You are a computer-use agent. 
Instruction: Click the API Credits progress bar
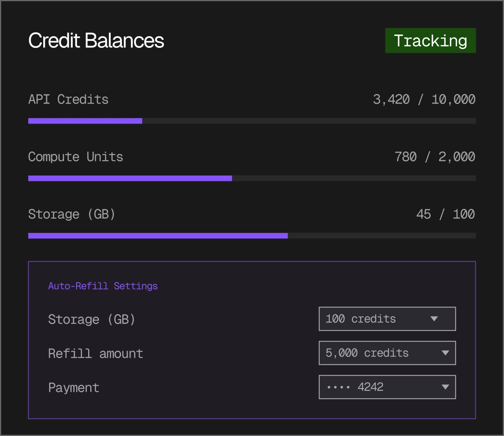[x=252, y=121]
